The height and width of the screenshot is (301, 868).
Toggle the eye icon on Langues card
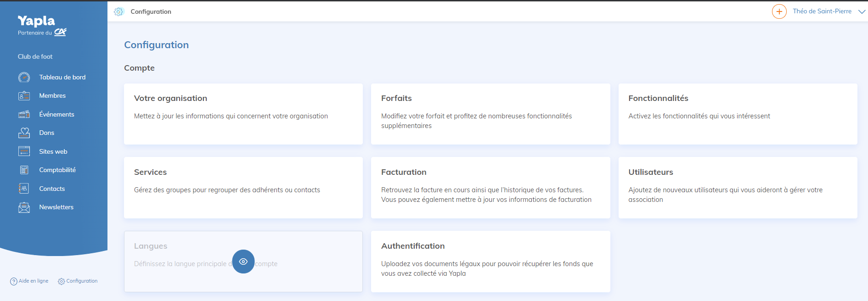[243, 262]
